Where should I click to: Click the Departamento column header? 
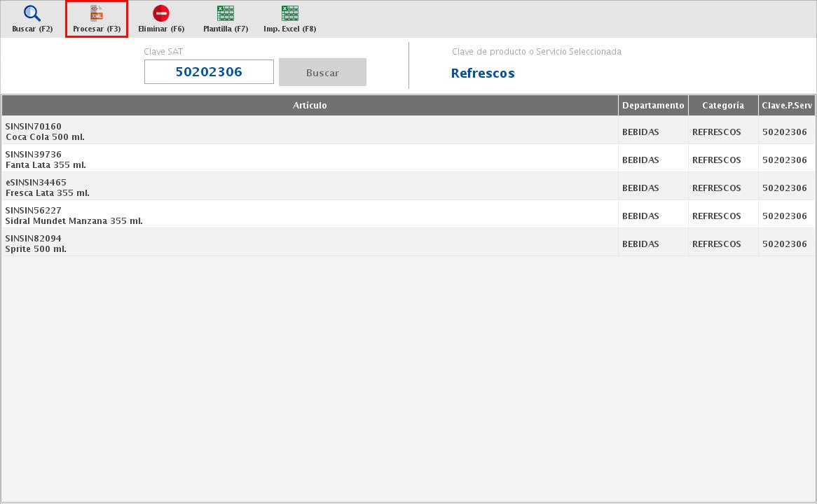tap(653, 106)
